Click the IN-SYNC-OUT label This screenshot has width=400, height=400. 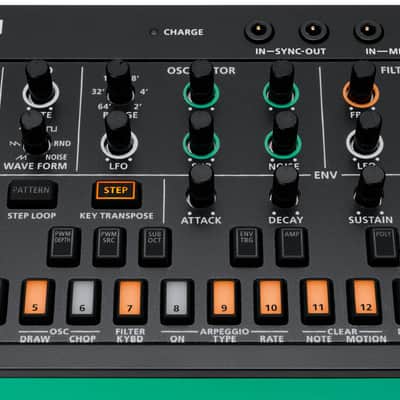click(290, 51)
